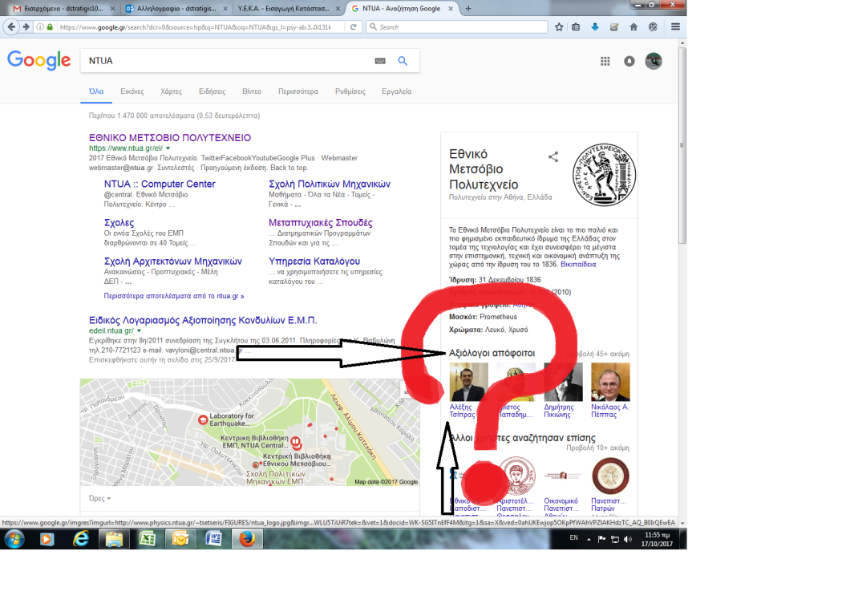
Task: Go back using the browser back arrow
Action: pyautogui.click(x=11, y=26)
